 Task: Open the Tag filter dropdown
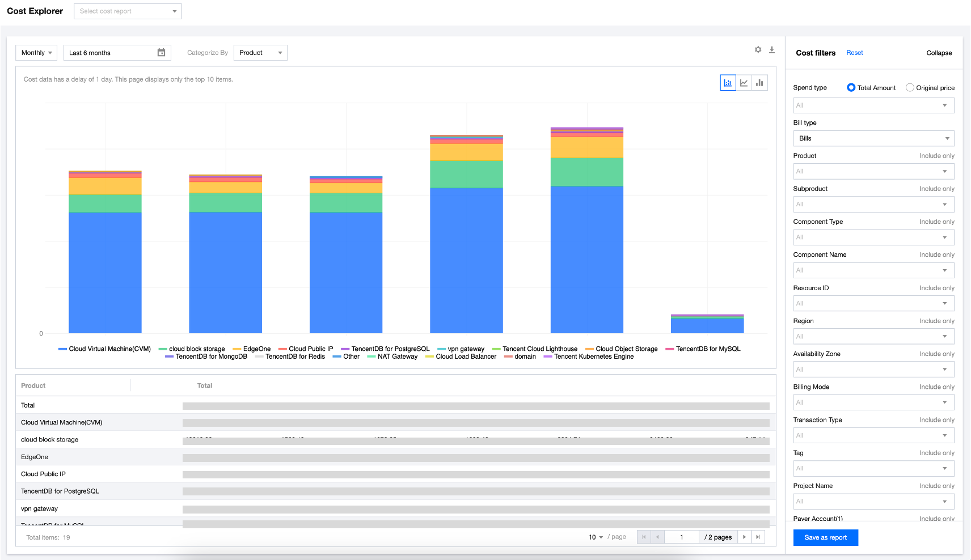coord(873,468)
